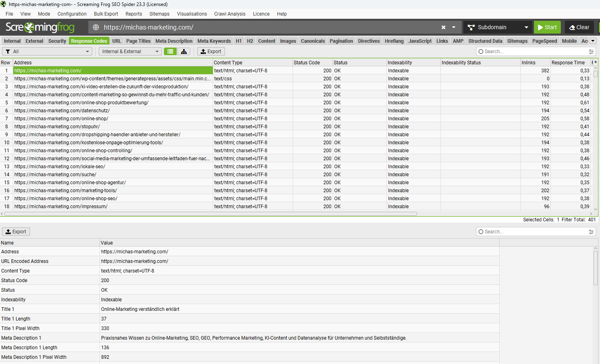Image resolution: width=600 pixels, height=364 pixels.
Task: Open the Bulk Export menu
Action: [106, 14]
